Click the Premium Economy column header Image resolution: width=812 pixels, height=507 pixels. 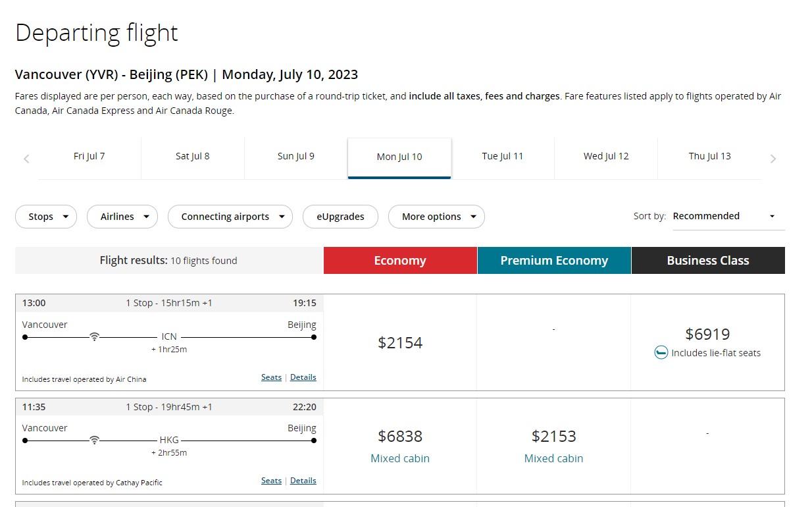(554, 261)
